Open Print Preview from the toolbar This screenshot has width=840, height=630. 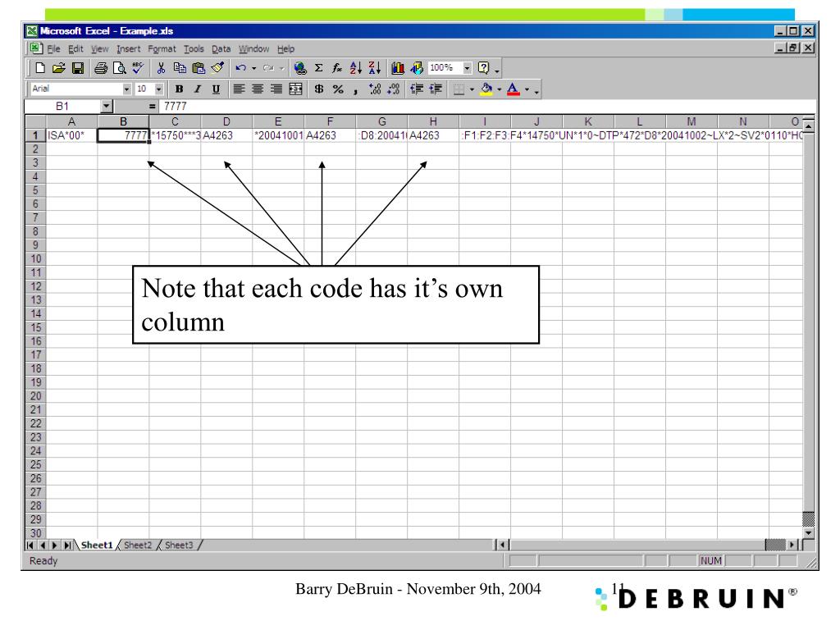(x=120, y=68)
